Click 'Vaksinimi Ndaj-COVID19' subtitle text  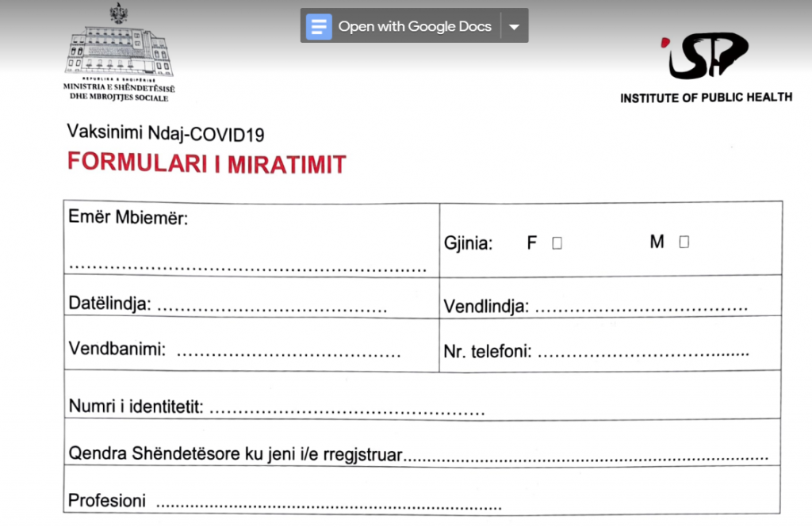click(x=166, y=132)
